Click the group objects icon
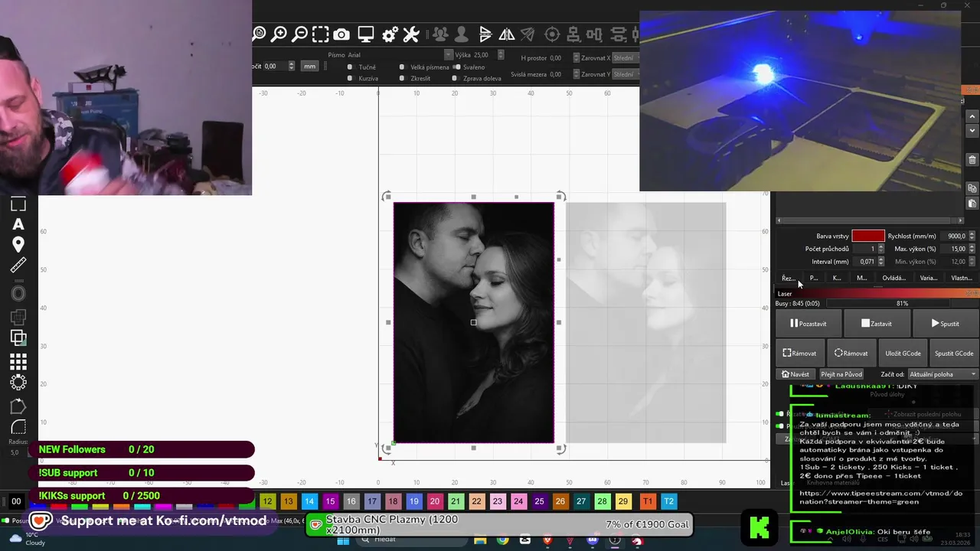980x551 pixels. tap(440, 34)
